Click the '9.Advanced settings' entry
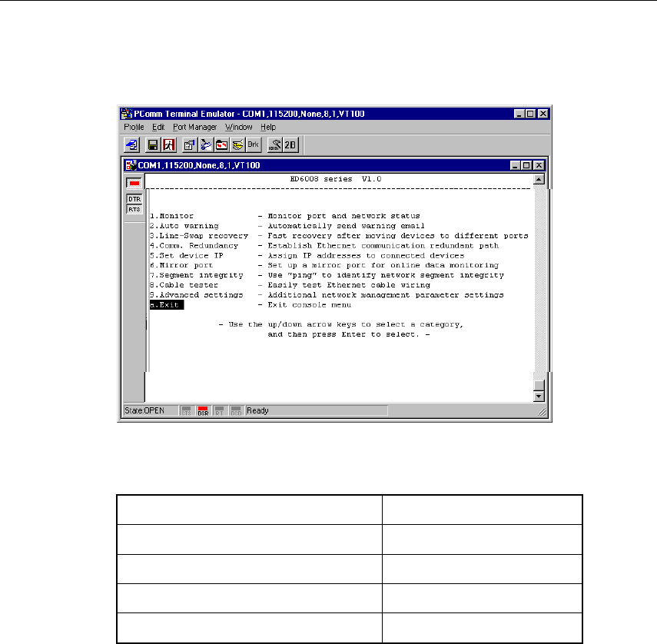This screenshot has width=657, height=644. coord(197,295)
